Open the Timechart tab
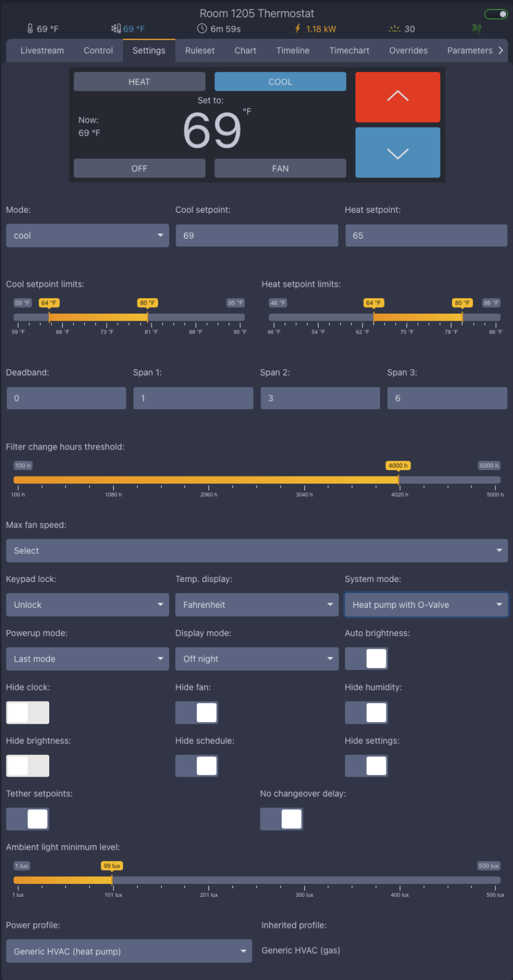The height and width of the screenshot is (980, 513). [349, 50]
